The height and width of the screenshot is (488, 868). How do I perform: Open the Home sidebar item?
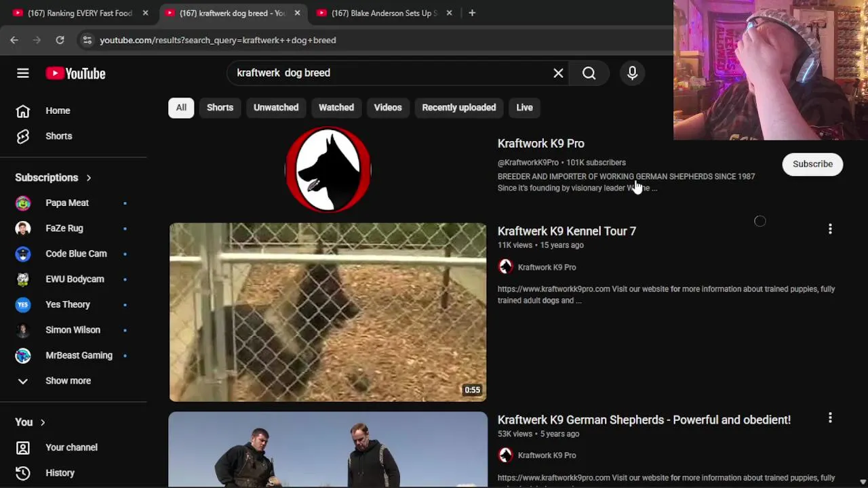(x=73, y=110)
